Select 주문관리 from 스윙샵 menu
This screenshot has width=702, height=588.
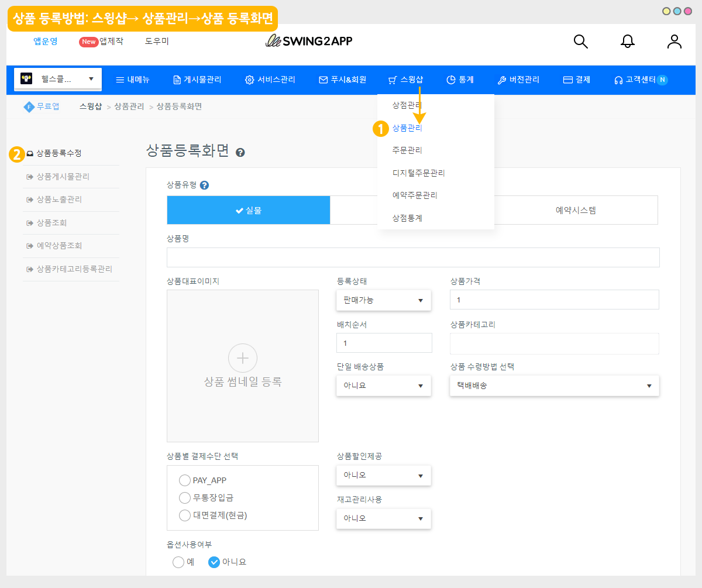407,150
